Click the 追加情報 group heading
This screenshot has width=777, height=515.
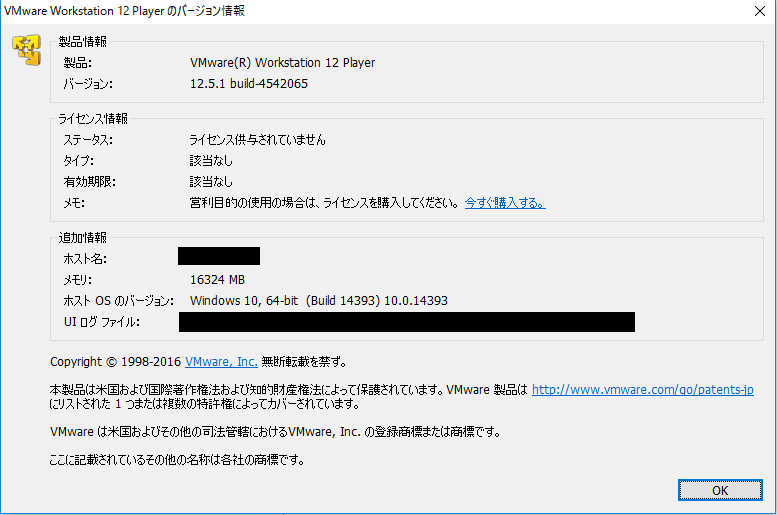[82, 238]
